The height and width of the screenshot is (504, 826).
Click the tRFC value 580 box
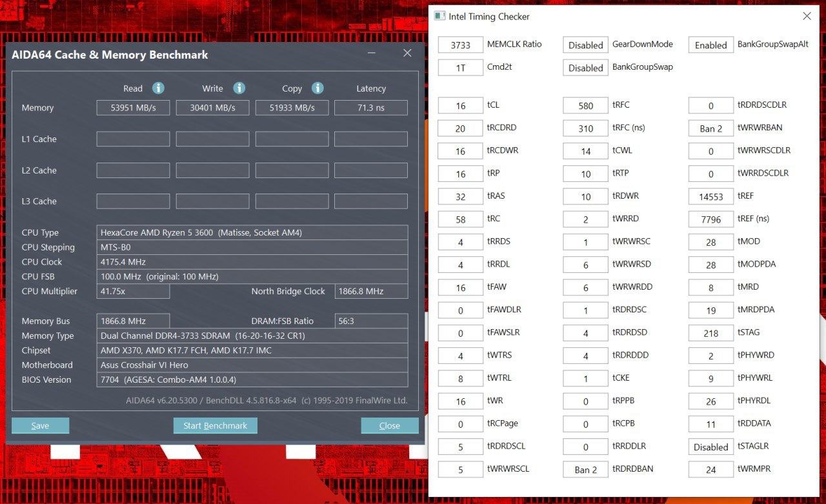click(585, 105)
